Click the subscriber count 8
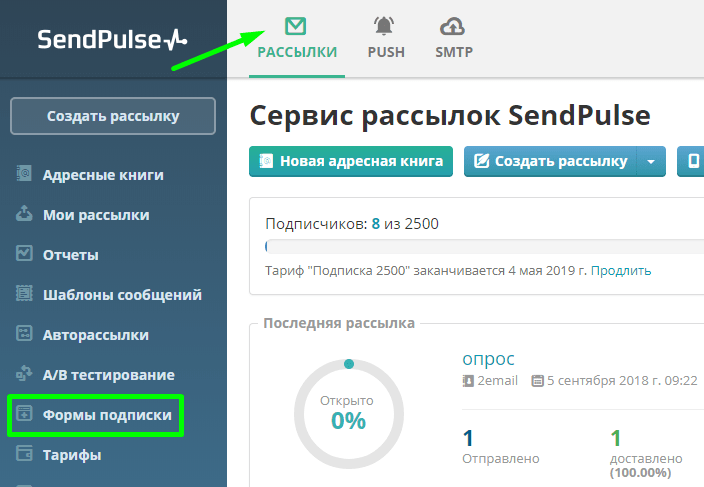 pyautogui.click(x=376, y=224)
